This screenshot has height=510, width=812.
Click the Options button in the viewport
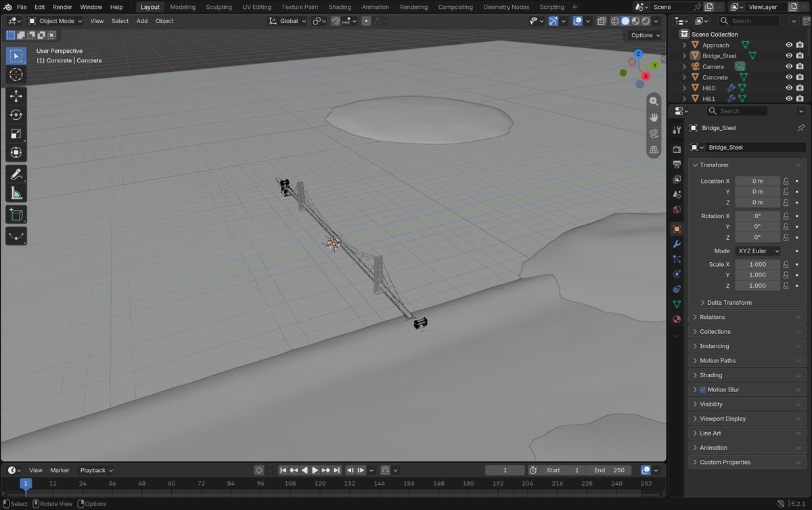point(645,35)
